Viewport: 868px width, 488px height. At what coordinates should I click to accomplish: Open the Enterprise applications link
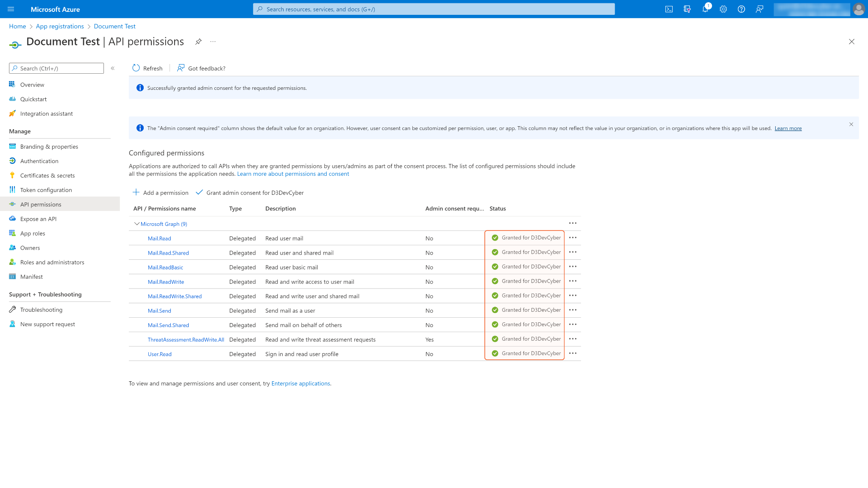300,383
